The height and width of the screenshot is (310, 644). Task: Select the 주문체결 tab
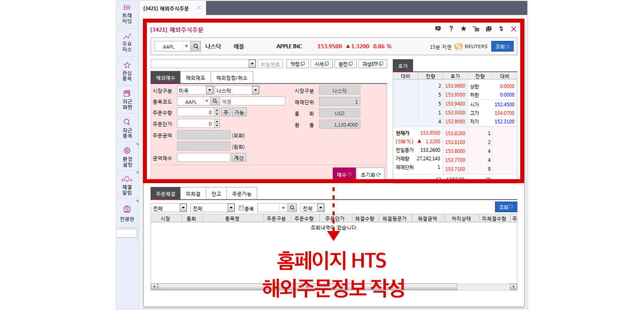[166, 194]
